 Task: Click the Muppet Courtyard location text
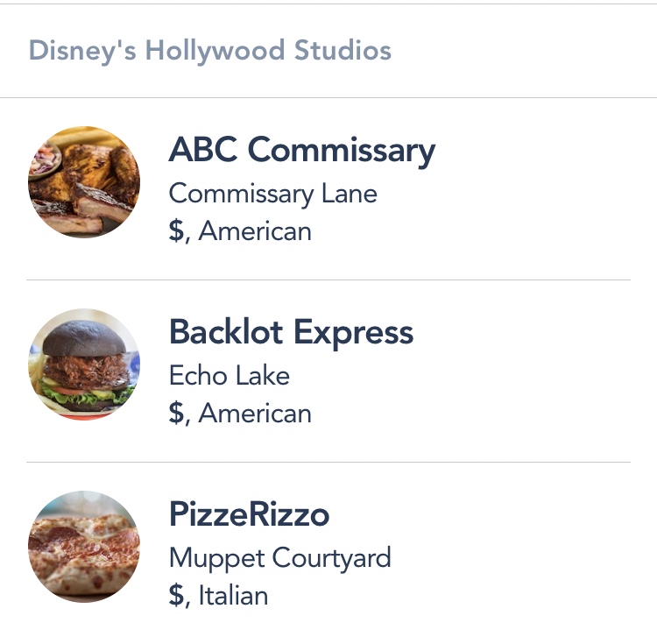tap(279, 557)
